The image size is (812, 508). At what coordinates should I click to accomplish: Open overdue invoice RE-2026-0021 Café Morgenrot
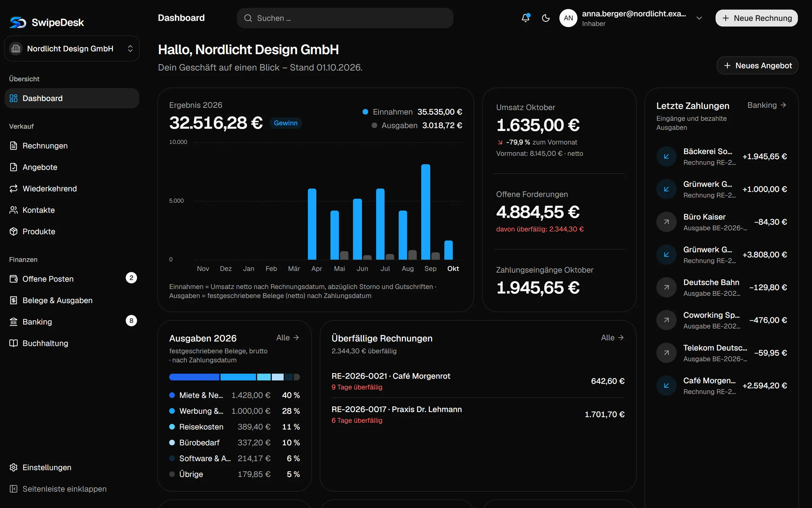[x=478, y=381]
